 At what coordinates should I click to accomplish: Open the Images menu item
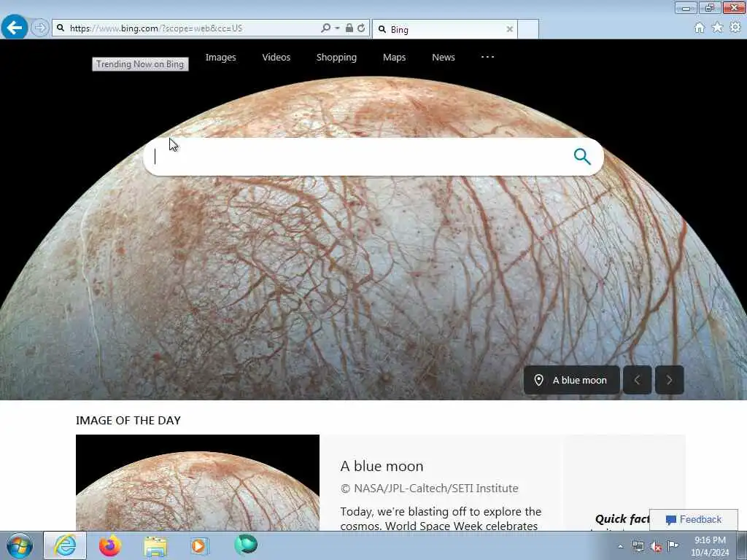click(x=220, y=57)
